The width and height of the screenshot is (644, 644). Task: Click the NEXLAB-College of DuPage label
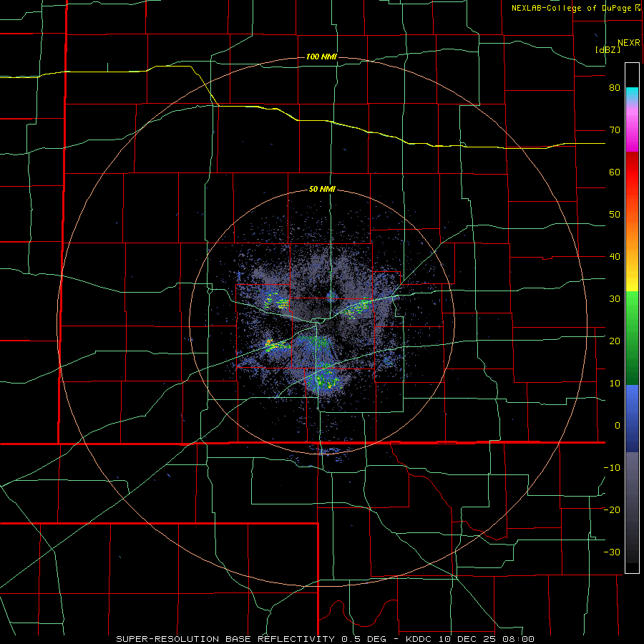point(572,8)
